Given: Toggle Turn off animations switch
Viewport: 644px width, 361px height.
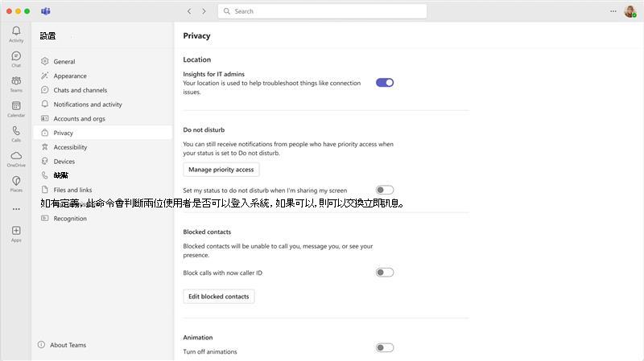Looking at the screenshot, I should 385,348.
